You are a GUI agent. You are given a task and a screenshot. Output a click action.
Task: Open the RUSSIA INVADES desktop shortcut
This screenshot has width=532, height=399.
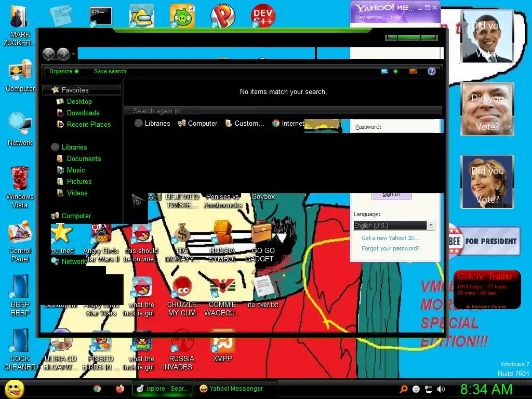click(x=182, y=350)
